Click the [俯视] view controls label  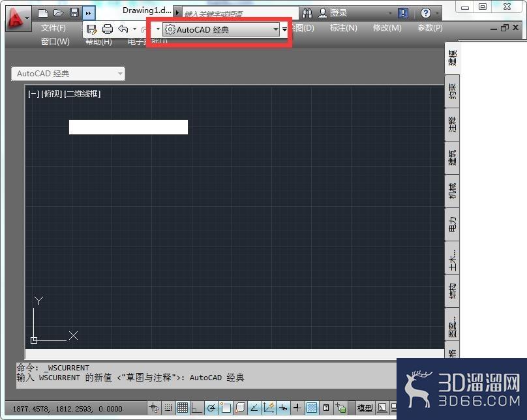tap(52, 94)
